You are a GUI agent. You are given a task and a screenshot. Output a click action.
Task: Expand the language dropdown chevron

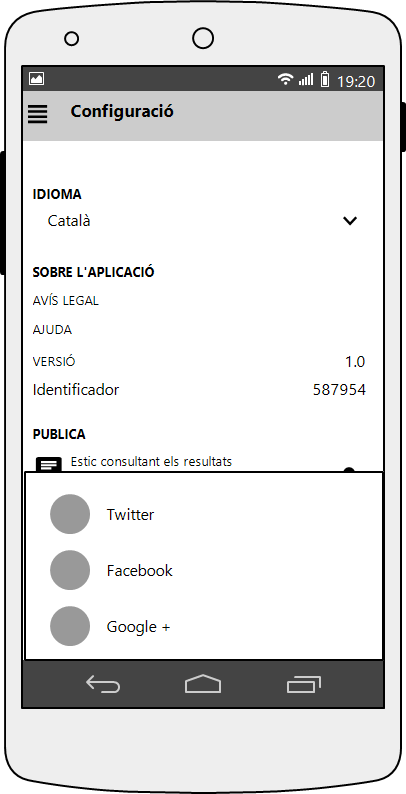point(350,221)
